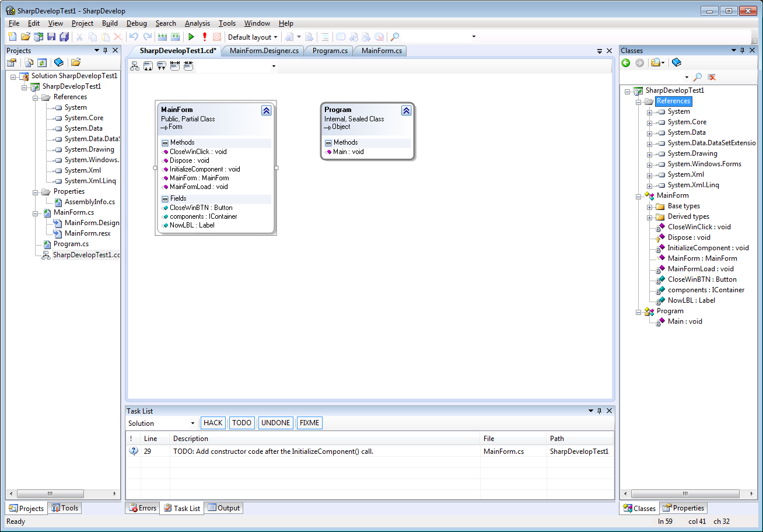Open the Default layout dropdown
This screenshot has width=763, height=532.
point(253,37)
